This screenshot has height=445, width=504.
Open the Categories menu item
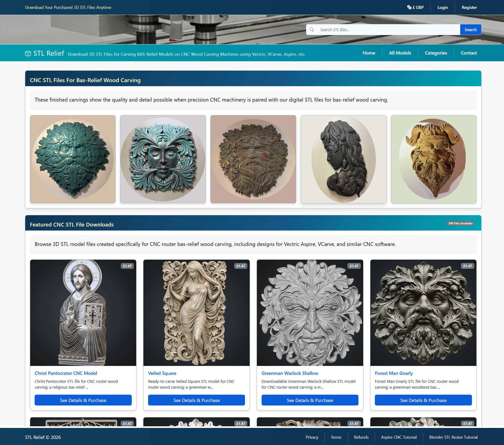point(436,53)
